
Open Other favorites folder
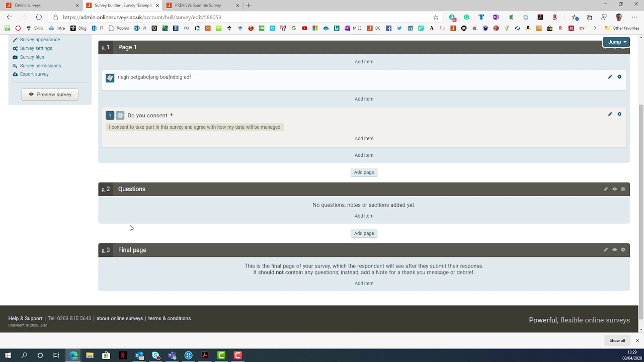click(x=622, y=28)
